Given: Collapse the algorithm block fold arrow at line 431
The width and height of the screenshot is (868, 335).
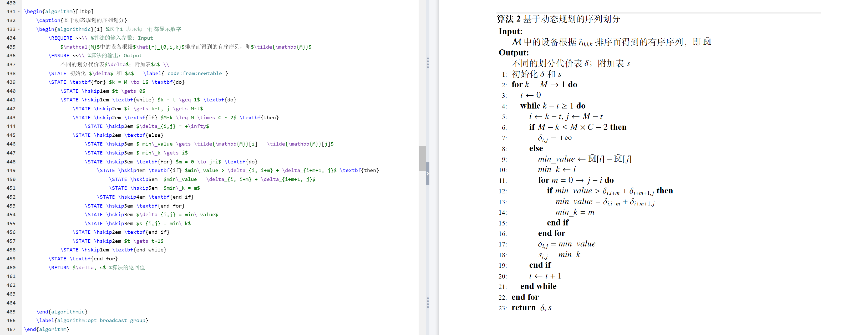Looking at the screenshot, I should 19,12.
